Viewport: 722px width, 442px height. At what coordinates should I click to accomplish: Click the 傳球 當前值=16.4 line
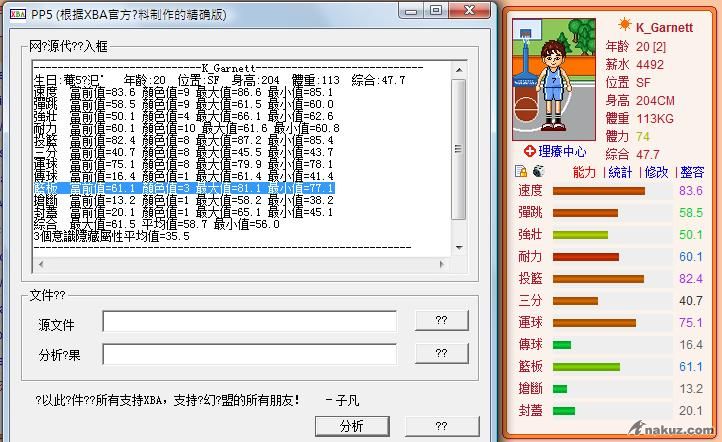(183, 176)
